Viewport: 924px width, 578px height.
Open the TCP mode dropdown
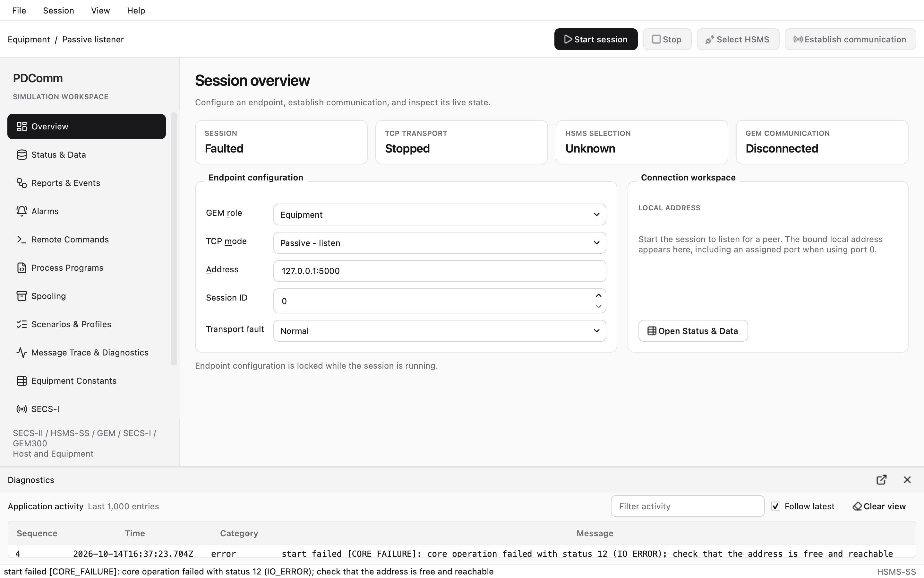[440, 243]
